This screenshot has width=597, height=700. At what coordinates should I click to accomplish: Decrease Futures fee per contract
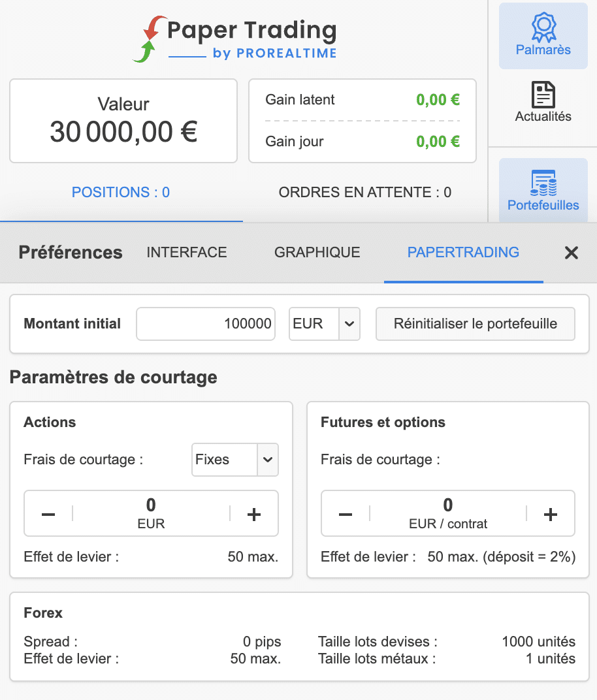pyautogui.click(x=346, y=515)
